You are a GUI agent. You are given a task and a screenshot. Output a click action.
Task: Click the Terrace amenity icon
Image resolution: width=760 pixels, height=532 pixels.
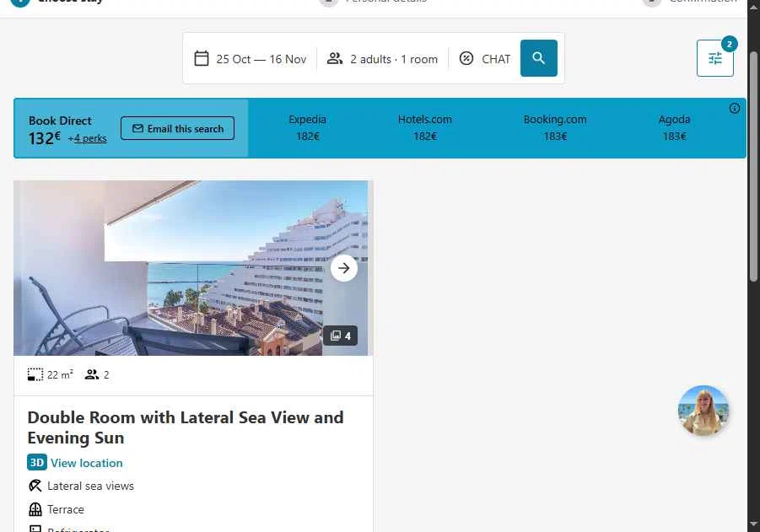35,509
